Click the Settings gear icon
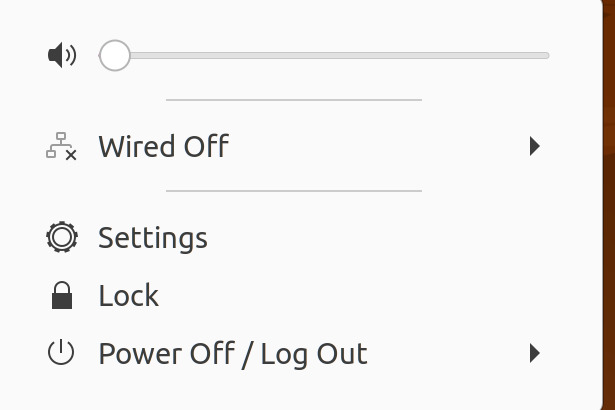Image resolution: width=615 pixels, height=410 pixels. [x=62, y=238]
